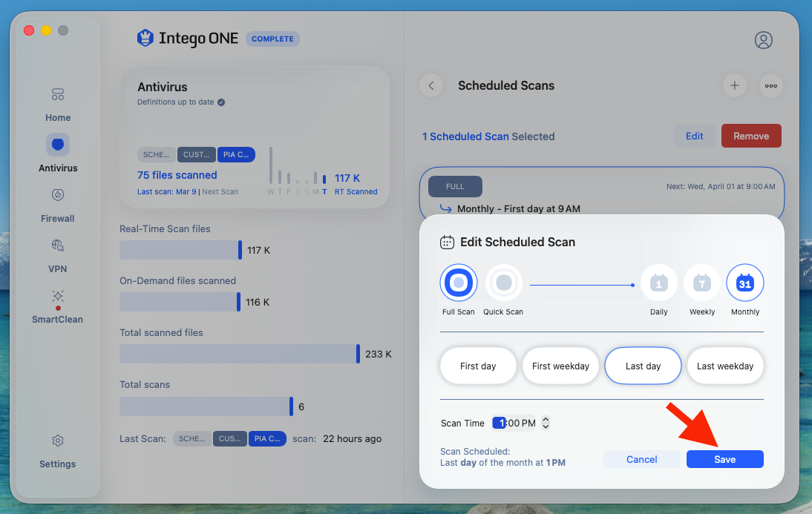The height and width of the screenshot is (514, 812).
Task: Add a new scheduled scan
Action: click(x=734, y=85)
